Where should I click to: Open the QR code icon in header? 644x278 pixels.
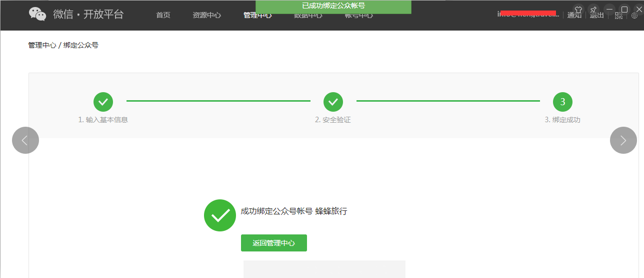619,16
